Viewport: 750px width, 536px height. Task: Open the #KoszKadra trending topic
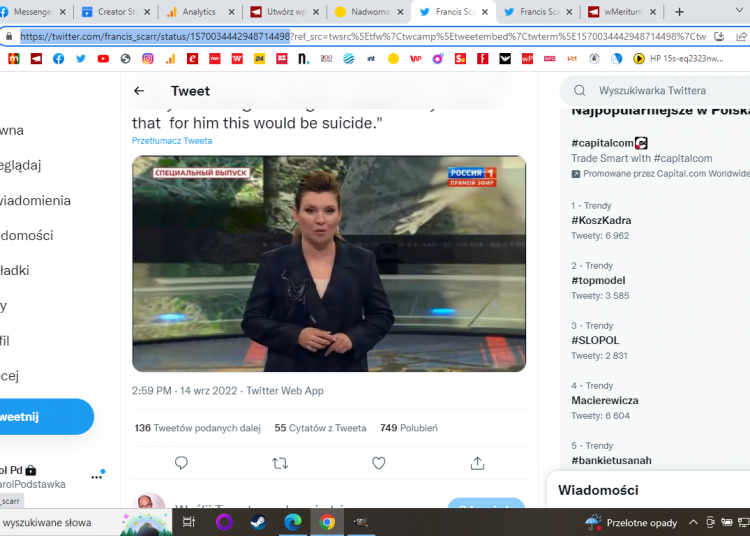point(601,220)
